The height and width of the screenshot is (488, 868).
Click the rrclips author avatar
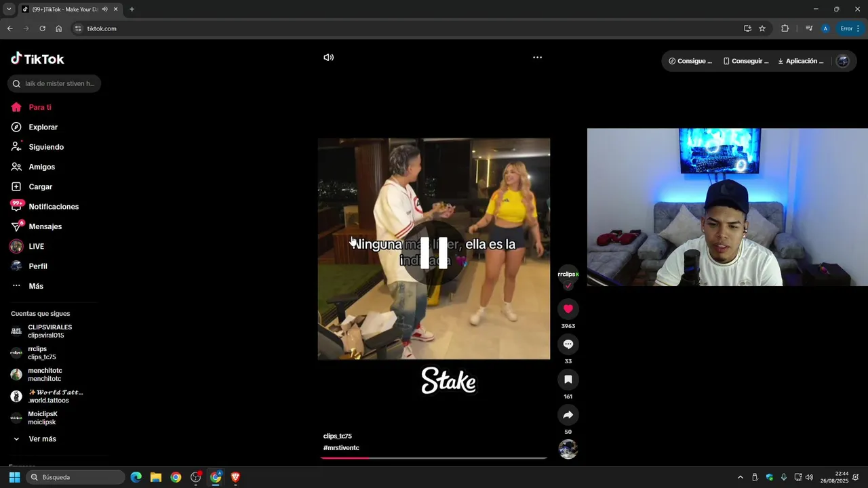tap(568, 274)
